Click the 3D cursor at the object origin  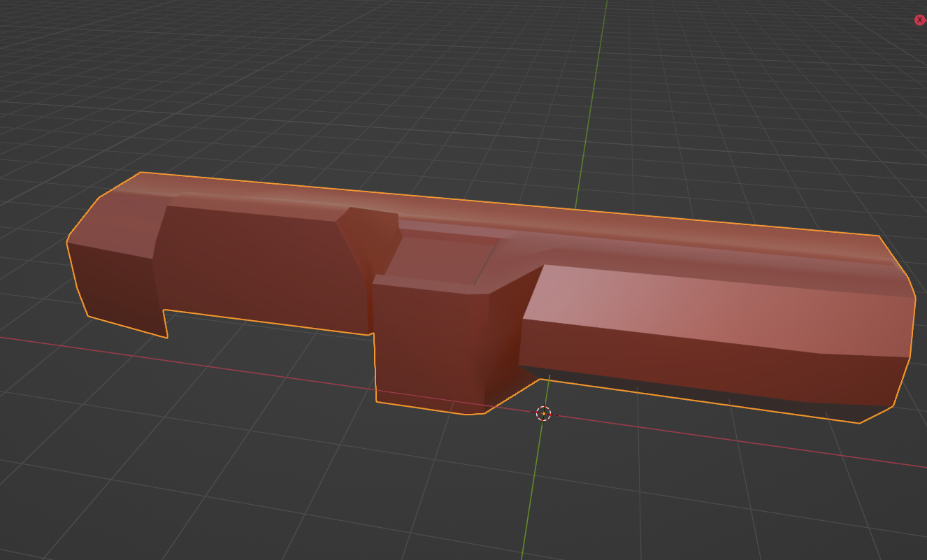pyautogui.click(x=544, y=413)
